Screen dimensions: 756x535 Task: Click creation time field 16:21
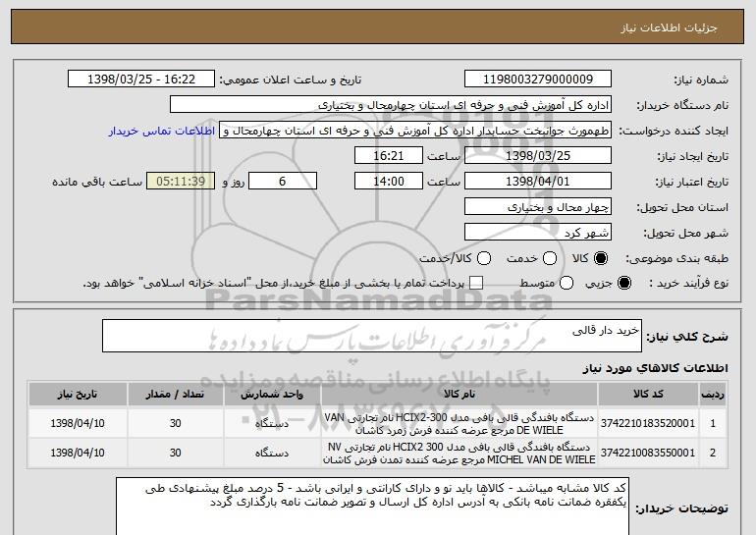pos(389,156)
